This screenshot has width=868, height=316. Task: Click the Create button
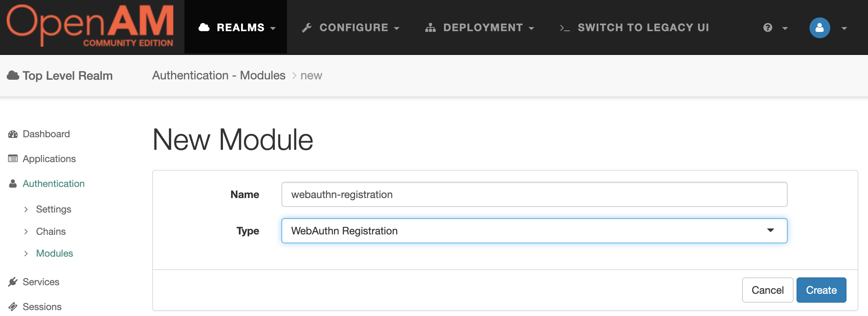point(821,290)
